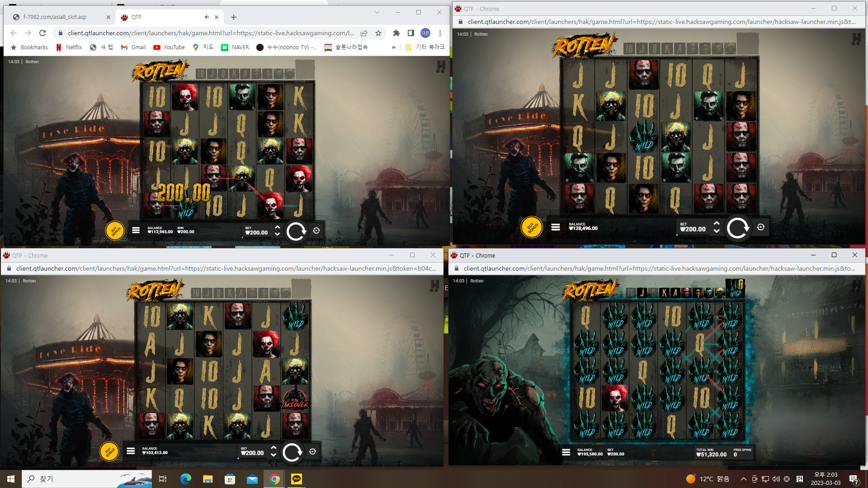Open the Windows Start menu
The width and height of the screenshot is (868, 488).
pyautogui.click(x=11, y=479)
